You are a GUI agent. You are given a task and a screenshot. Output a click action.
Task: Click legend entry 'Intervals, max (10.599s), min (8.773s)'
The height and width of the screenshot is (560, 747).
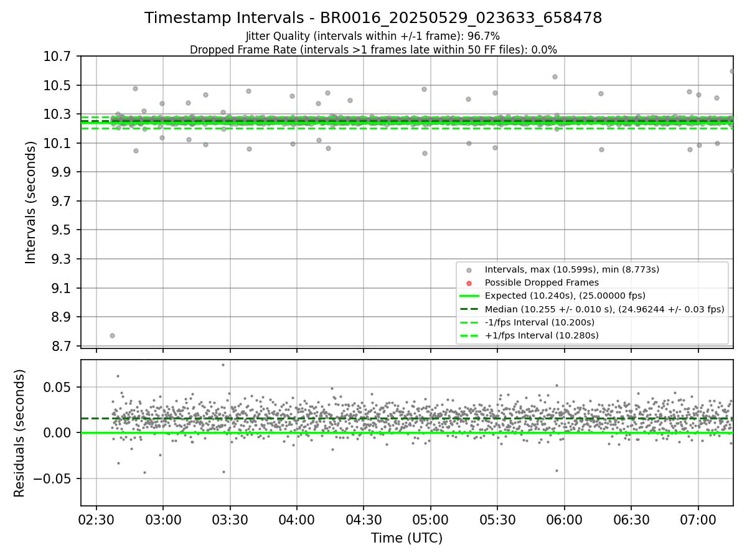coord(571,269)
